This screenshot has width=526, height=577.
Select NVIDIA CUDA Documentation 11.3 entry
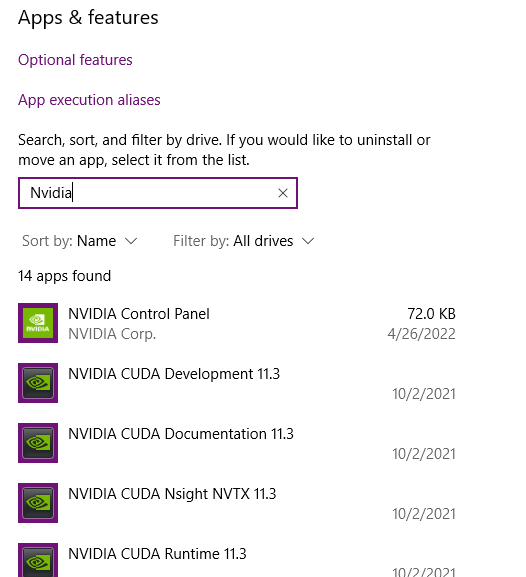click(x=237, y=443)
